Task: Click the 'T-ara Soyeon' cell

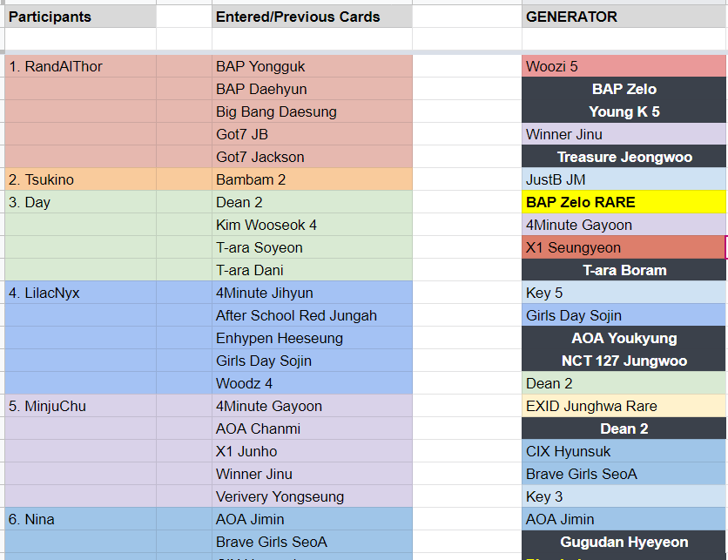Action: click(x=312, y=247)
